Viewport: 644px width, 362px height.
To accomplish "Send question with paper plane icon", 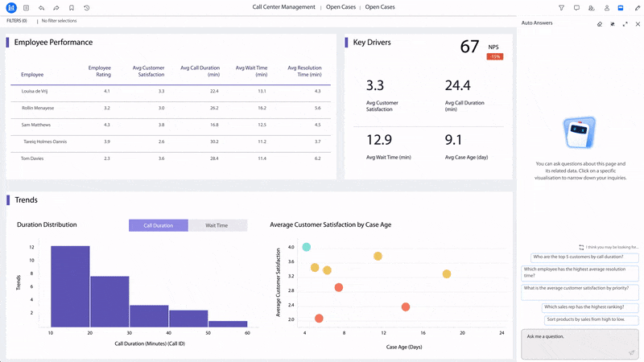I will 632,352.
